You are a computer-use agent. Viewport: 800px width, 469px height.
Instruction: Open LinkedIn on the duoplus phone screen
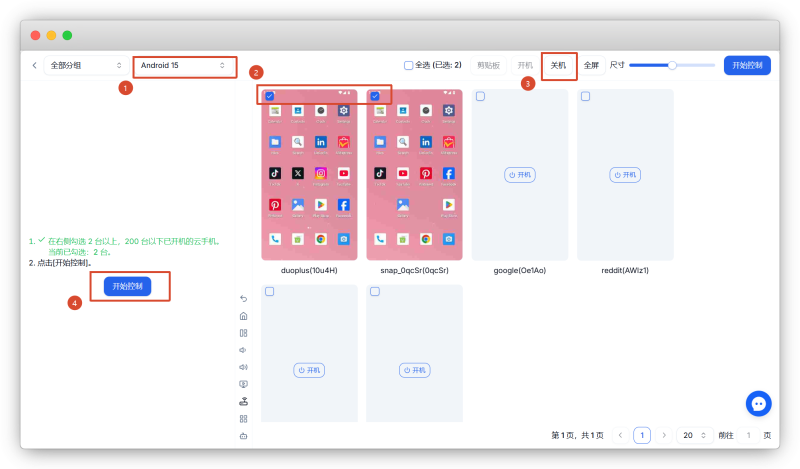click(x=320, y=142)
